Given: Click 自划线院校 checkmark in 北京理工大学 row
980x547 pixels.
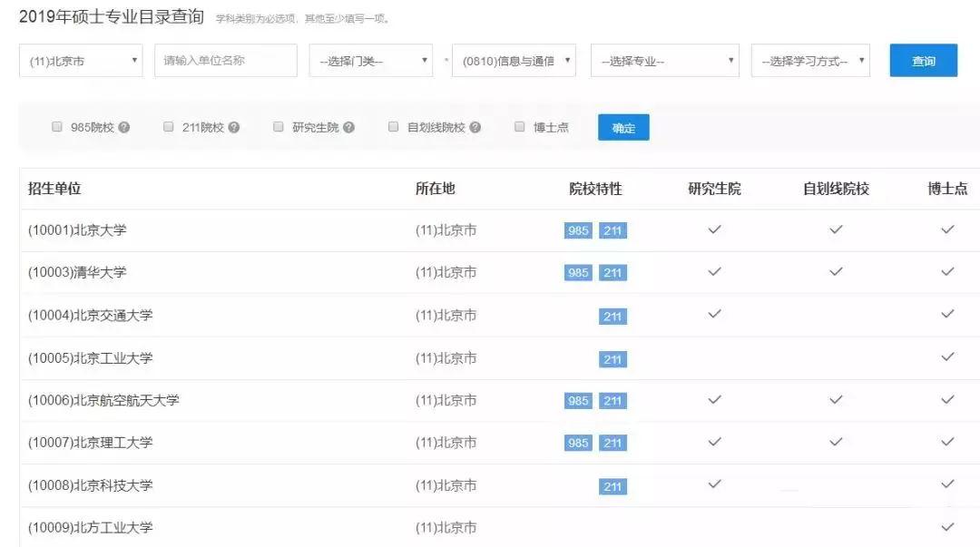Looking at the screenshot, I should click(836, 442).
